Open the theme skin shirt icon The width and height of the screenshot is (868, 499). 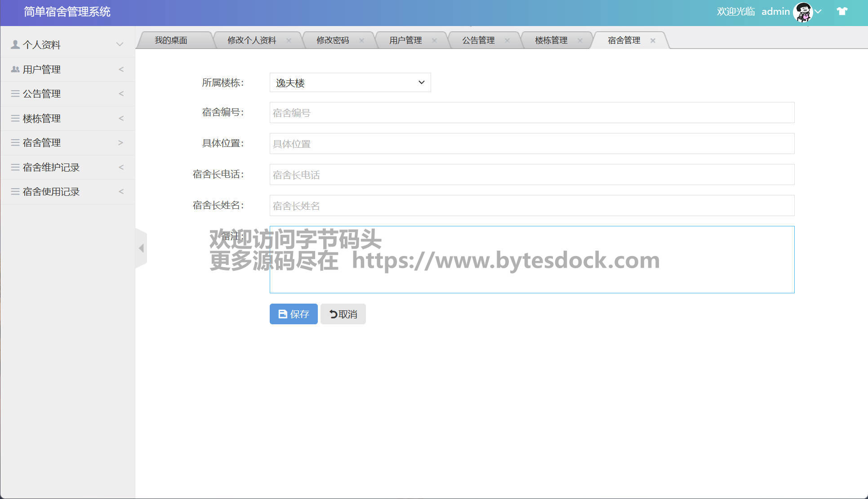(842, 12)
